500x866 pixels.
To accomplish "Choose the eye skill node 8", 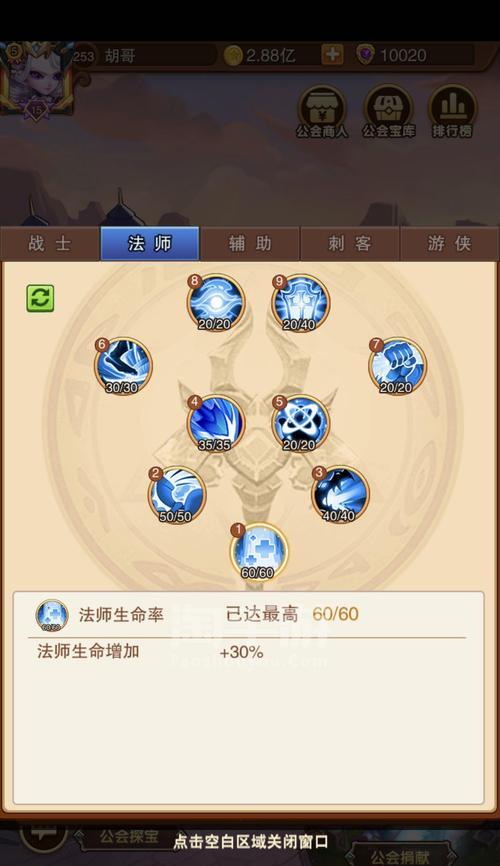I will click(216, 303).
